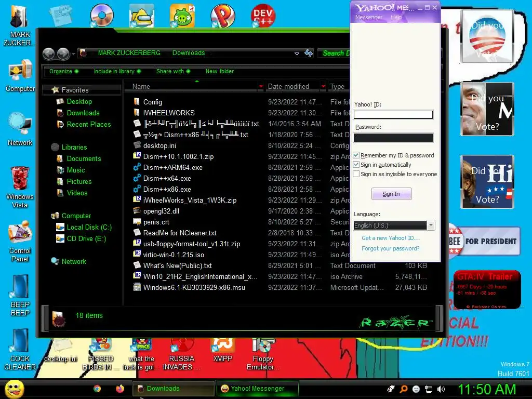Open the MARK ZUCKER... user folder on desktop
This screenshot has height=399, width=532.
pos(20,25)
